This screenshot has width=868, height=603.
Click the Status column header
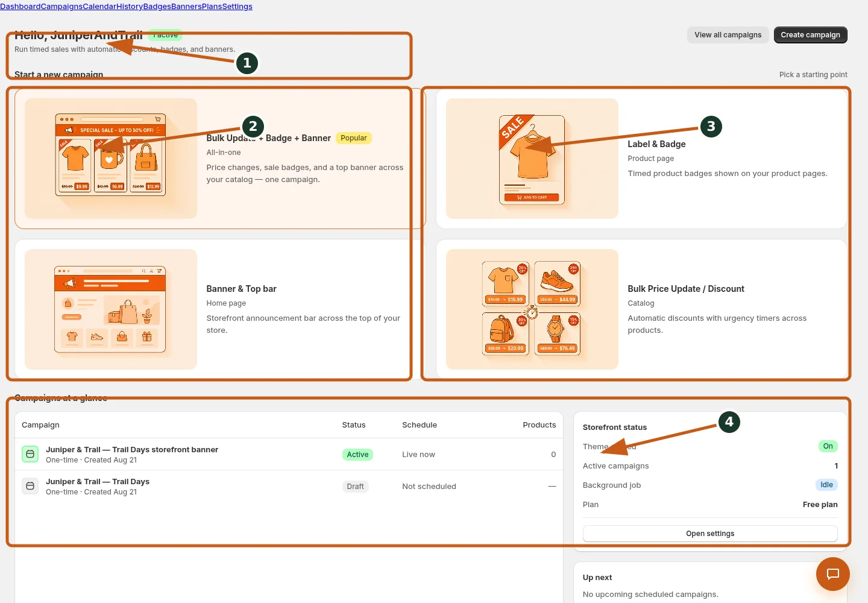point(354,425)
